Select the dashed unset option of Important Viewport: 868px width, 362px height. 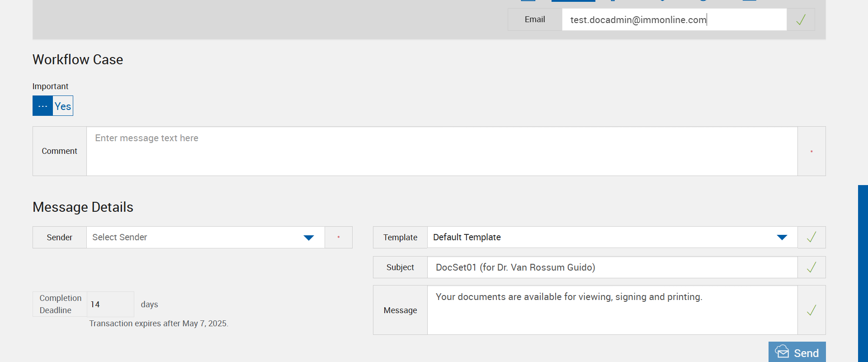tap(42, 106)
